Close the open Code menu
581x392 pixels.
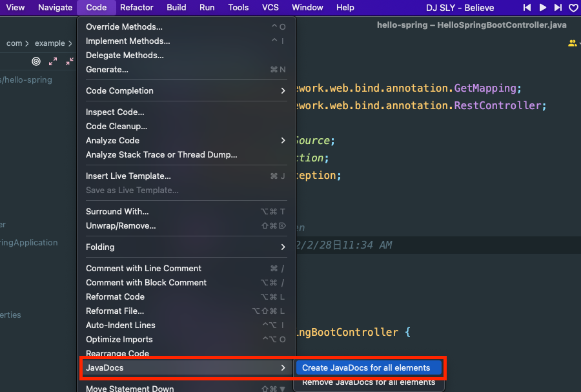(x=96, y=7)
